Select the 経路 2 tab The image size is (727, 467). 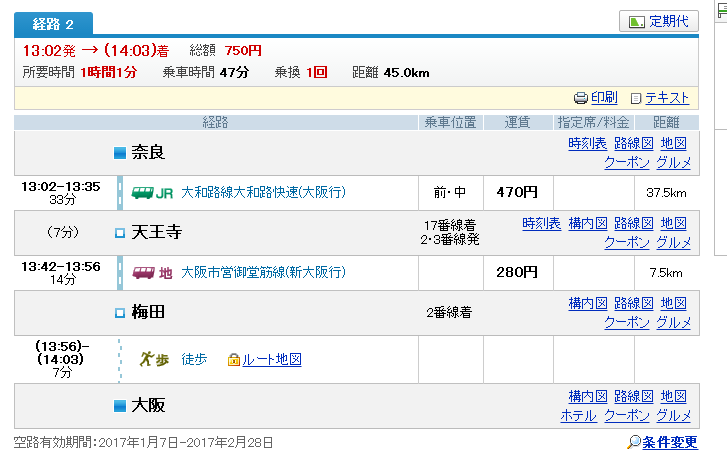pos(54,23)
